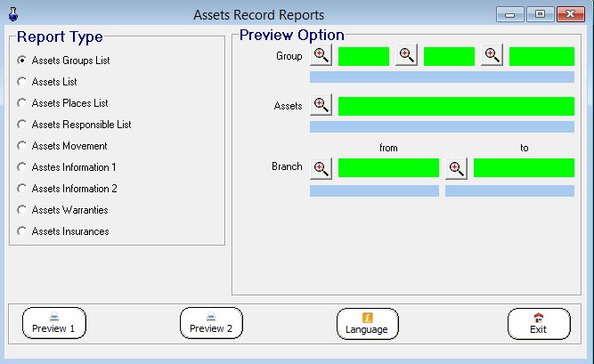Open the Branch 'from' lookup magnifier
Screen dimensions: 594x364
[321, 167]
